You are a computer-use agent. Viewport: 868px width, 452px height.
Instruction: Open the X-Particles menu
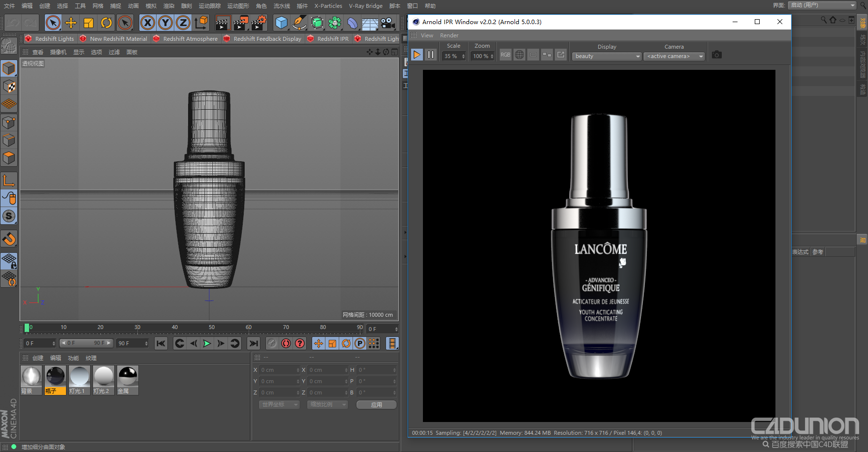[x=328, y=6]
